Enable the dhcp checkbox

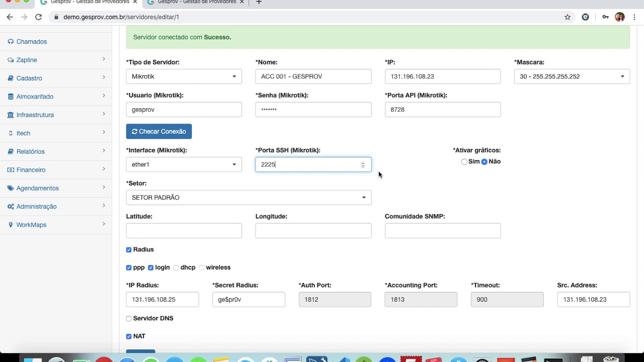click(176, 268)
